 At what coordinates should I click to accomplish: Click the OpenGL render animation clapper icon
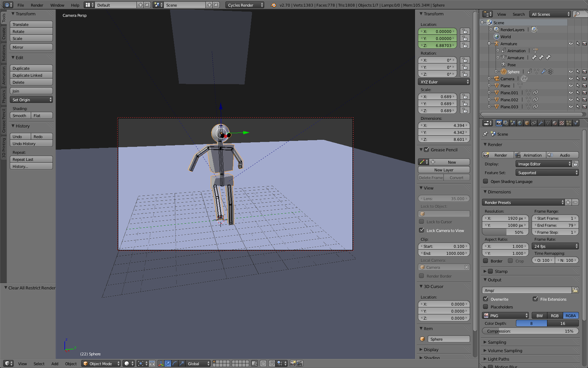click(x=300, y=363)
